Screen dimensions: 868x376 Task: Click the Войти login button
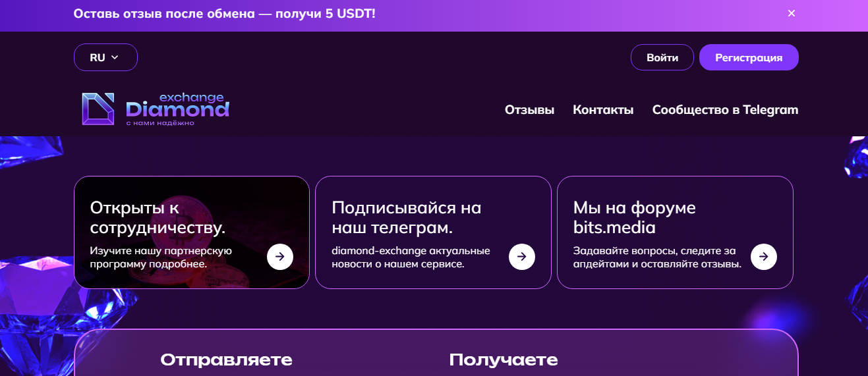click(662, 57)
